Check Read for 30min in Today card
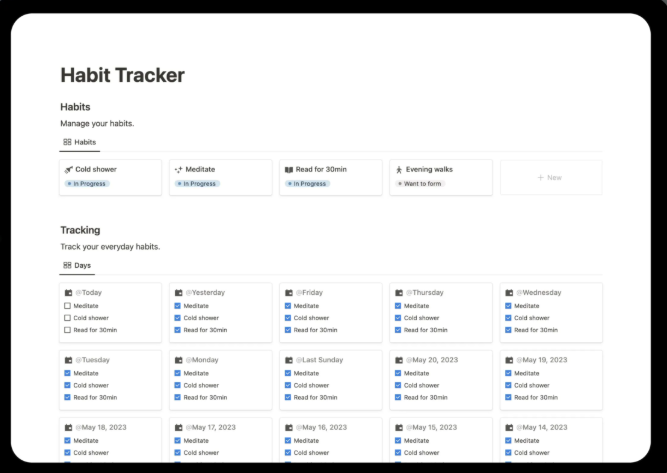This screenshot has width=667, height=473. [x=68, y=330]
